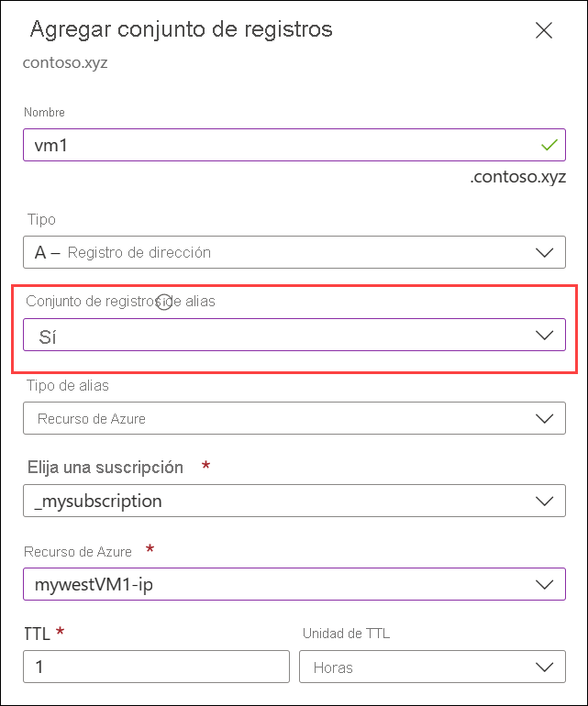588x706 pixels.
Task: Click the chevron arrow of the Tipo dropdown
Action: pyautogui.click(x=544, y=252)
